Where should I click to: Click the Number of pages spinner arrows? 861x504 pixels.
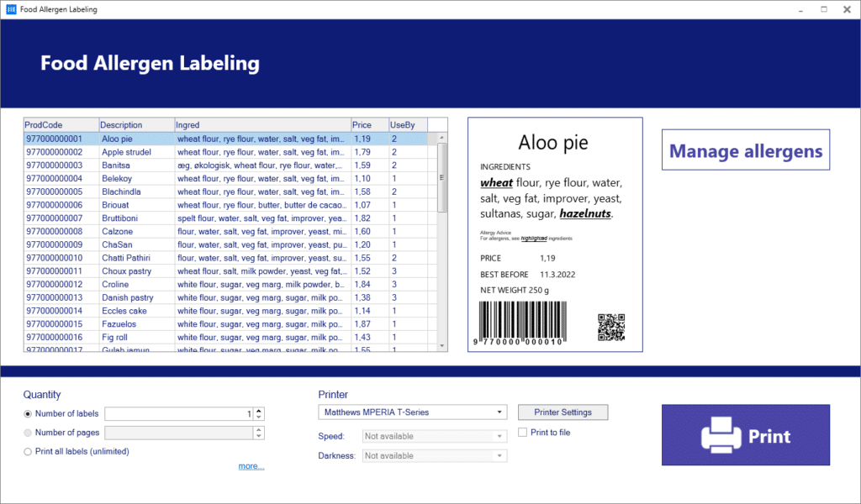pos(259,433)
